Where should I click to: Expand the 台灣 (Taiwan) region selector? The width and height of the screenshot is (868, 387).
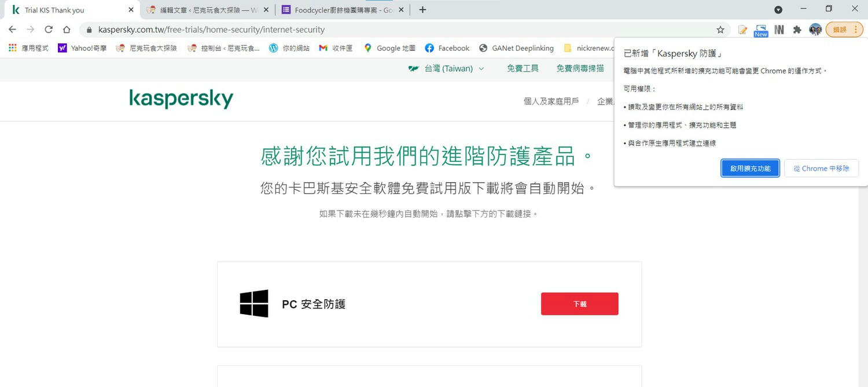point(446,68)
